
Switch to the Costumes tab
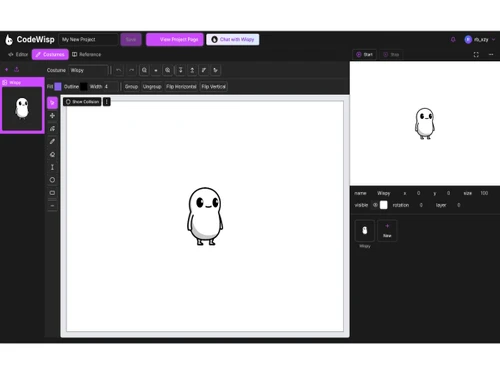(x=50, y=54)
